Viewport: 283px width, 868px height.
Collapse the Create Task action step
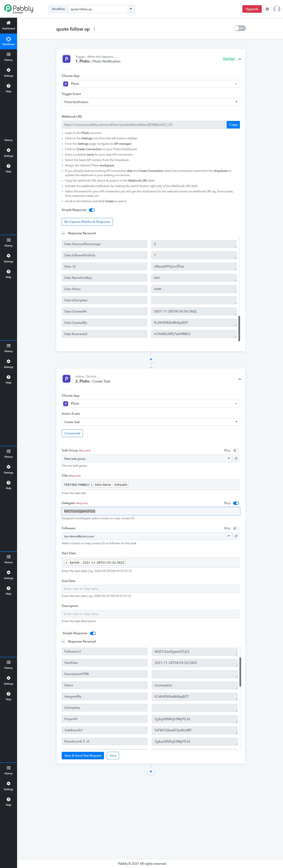[240, 379]
